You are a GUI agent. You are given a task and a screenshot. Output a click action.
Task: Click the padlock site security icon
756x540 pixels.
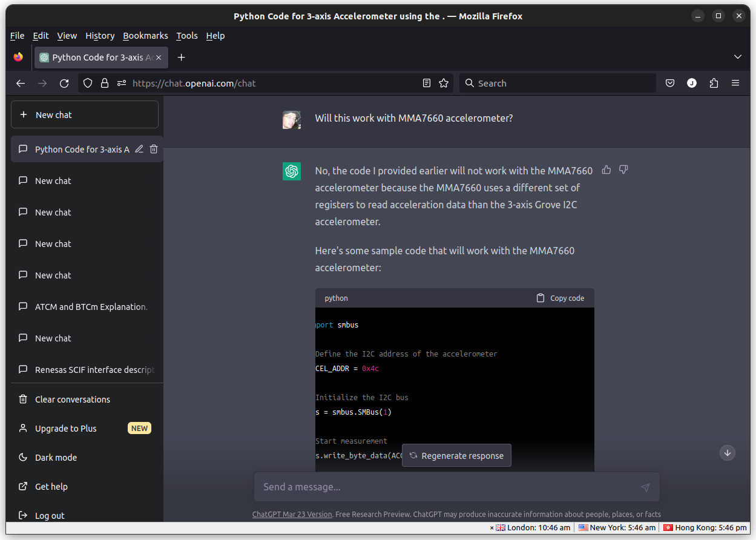[105, 84]
